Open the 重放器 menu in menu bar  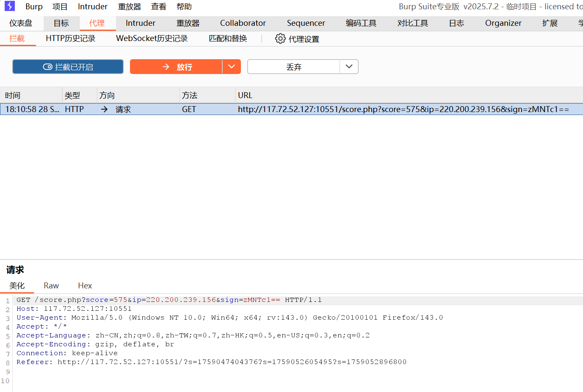point(130,6)
